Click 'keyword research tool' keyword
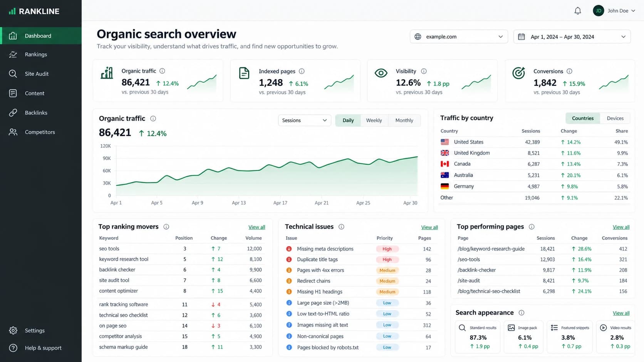The width and height of the screenshot is (644, 362). point(124,259)
